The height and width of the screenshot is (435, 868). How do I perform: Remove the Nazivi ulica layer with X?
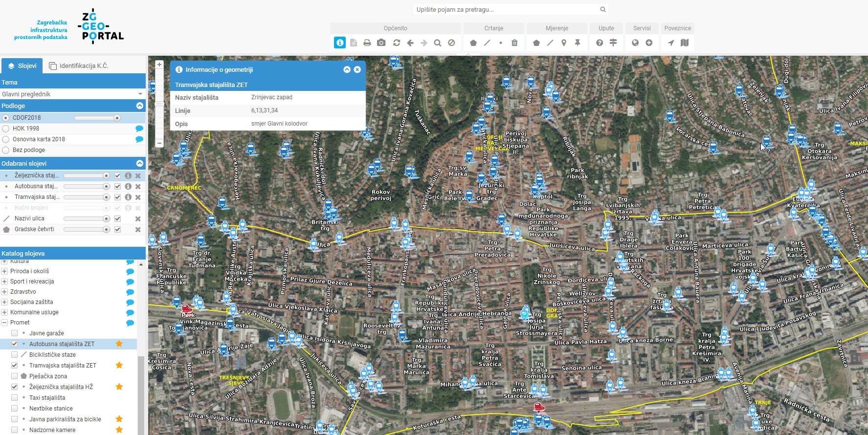point(138,219)
